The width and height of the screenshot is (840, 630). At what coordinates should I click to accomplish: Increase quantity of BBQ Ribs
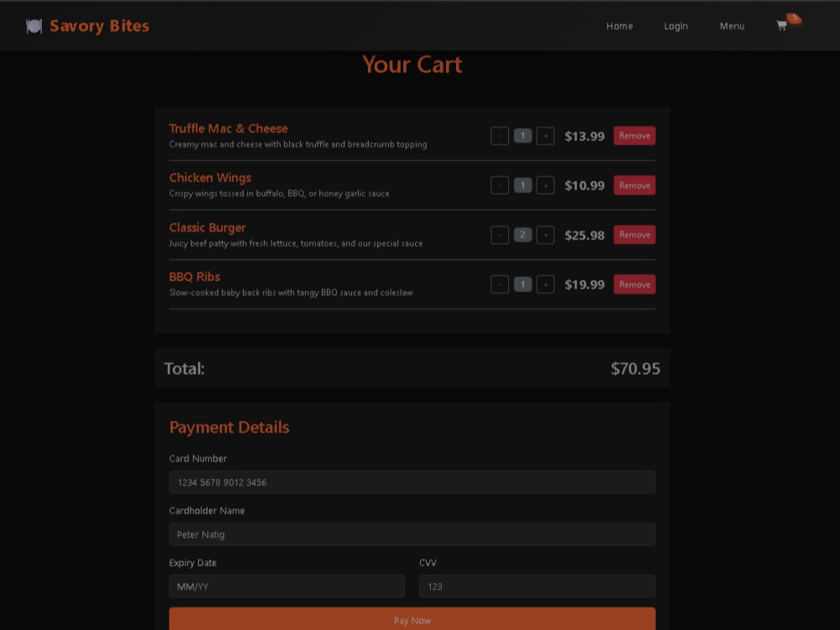[x=545, y=285]
